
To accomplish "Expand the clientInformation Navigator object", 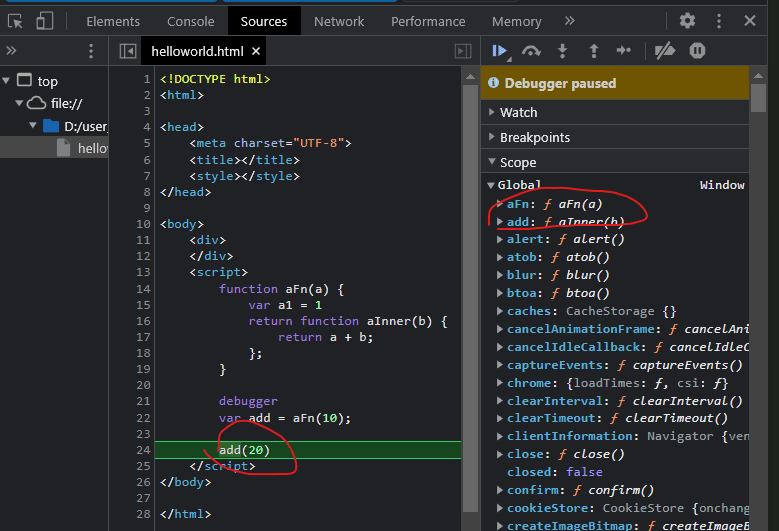I will [501, 437].
